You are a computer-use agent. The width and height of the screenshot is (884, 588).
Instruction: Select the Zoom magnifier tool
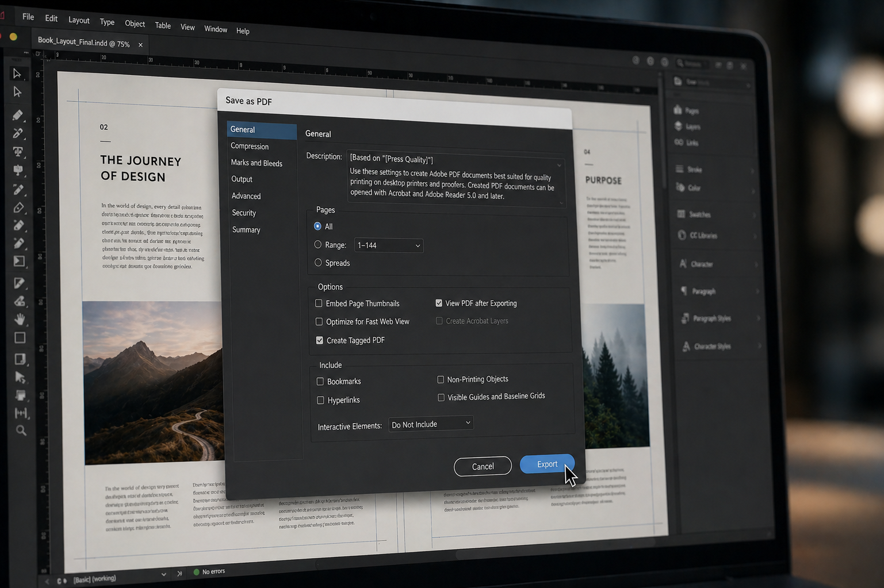coord(21,431)
